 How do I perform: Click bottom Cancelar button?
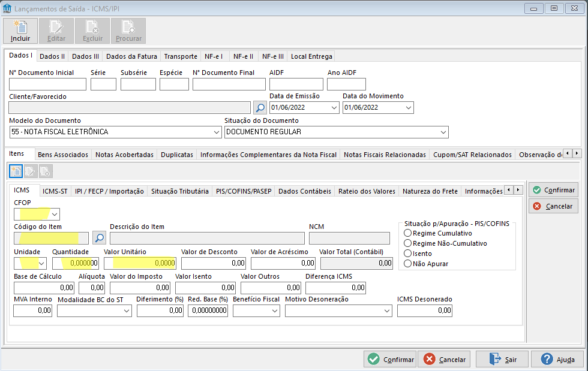tap(445, 360)
